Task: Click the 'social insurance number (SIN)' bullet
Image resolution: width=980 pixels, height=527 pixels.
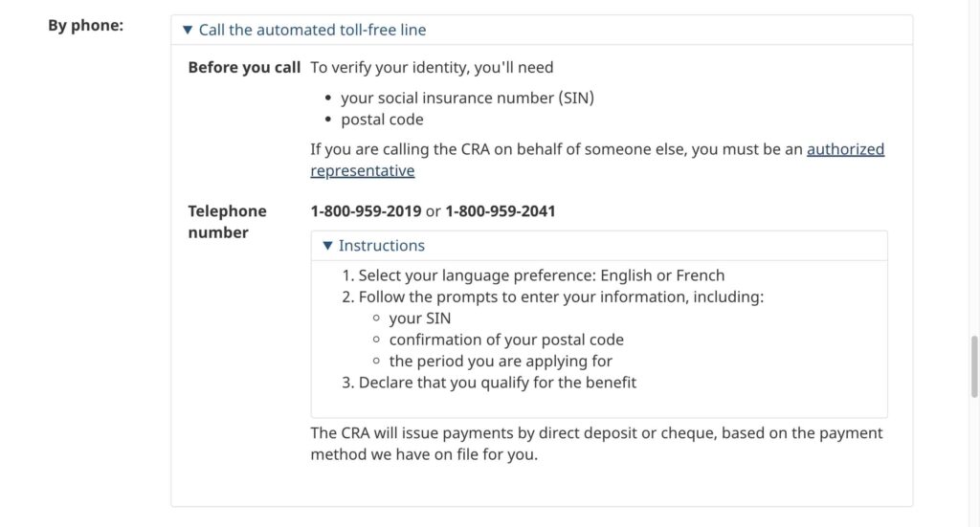Action: [x=467, y=98]
